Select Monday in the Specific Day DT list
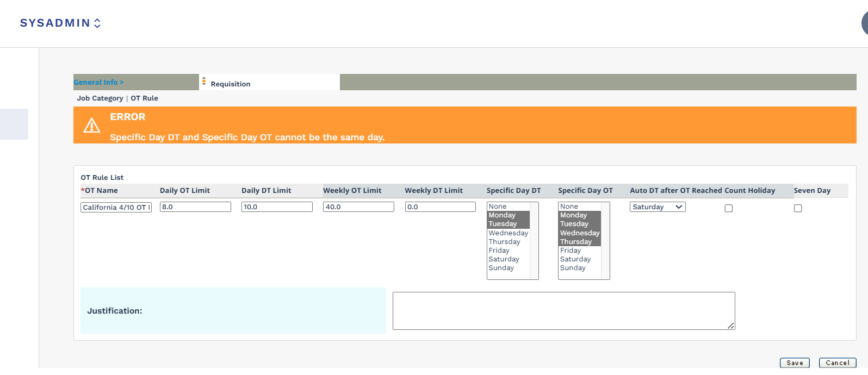868x375 pixels. coord(509,215)
